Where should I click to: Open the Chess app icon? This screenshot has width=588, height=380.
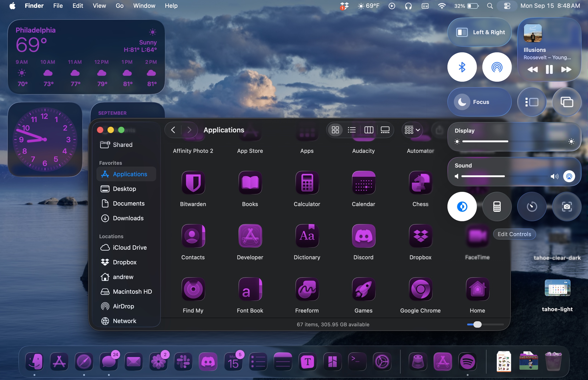(420, 183)
